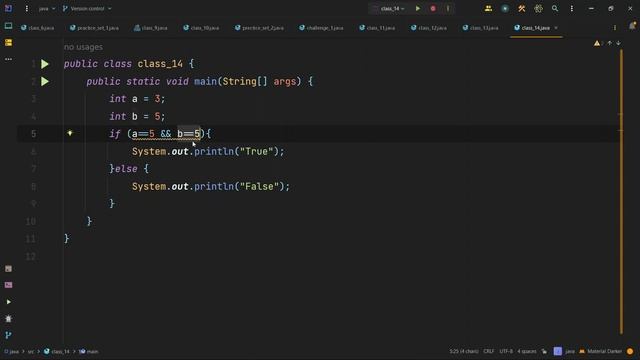640x360 pixels.
Task: Open class_14 run configuration dropdown
Action: (391, 9)
